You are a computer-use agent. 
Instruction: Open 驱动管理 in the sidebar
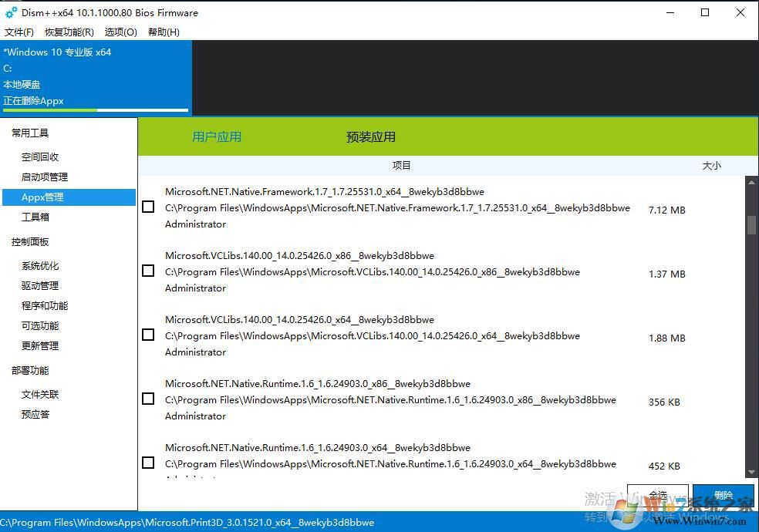click(40, 286)
